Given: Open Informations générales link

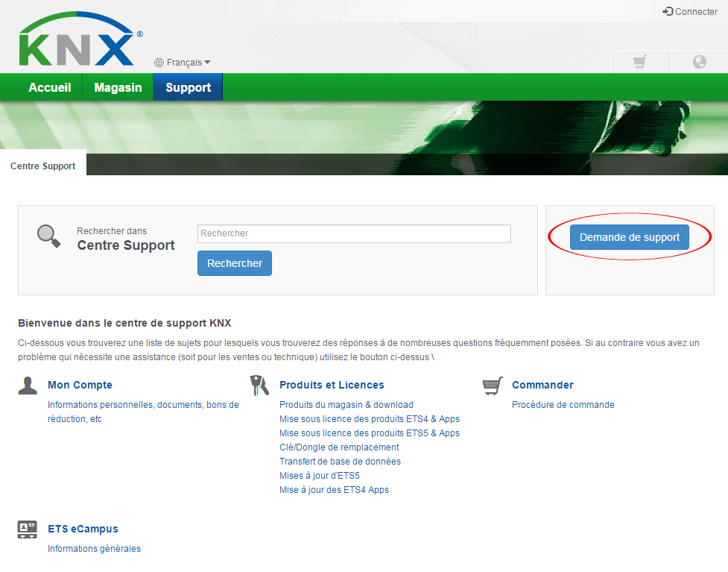Looking at the screenshot, I should (x=94, y=549).
